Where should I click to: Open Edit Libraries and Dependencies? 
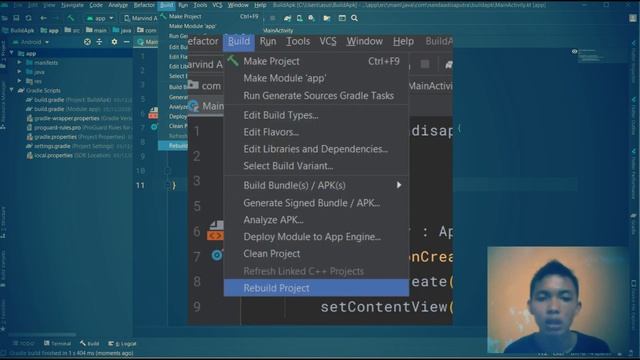click(x=316, y=149)
